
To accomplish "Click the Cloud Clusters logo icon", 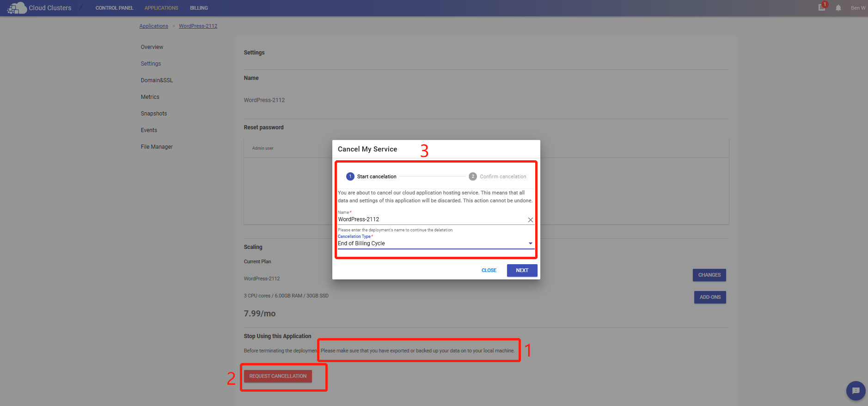I will (x=17, y=8).
